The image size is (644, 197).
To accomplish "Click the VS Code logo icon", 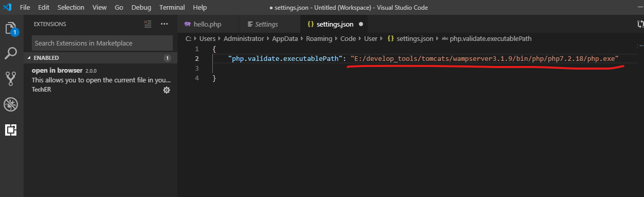I will [x=7, y=8].
